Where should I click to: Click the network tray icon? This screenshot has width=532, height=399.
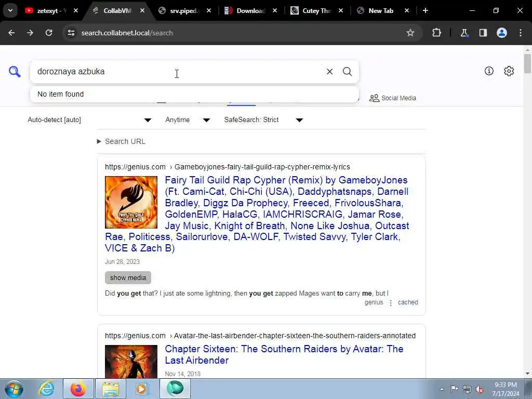pos(467,389)
